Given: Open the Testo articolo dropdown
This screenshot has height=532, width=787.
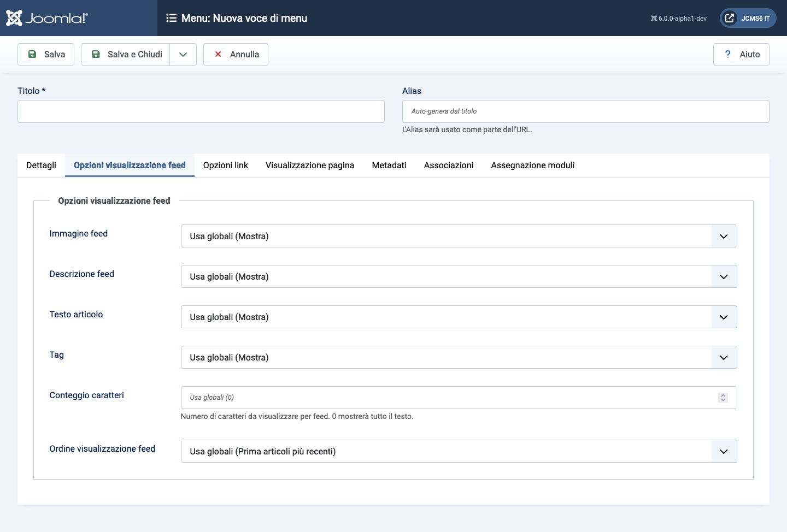Looking at the screenshot, I should (x=459, y=317).
